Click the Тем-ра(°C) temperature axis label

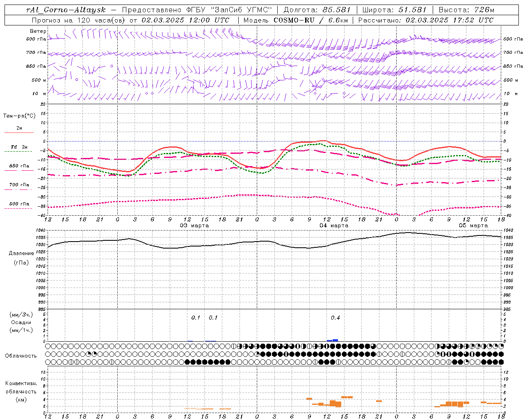click(x=19, y=116)
